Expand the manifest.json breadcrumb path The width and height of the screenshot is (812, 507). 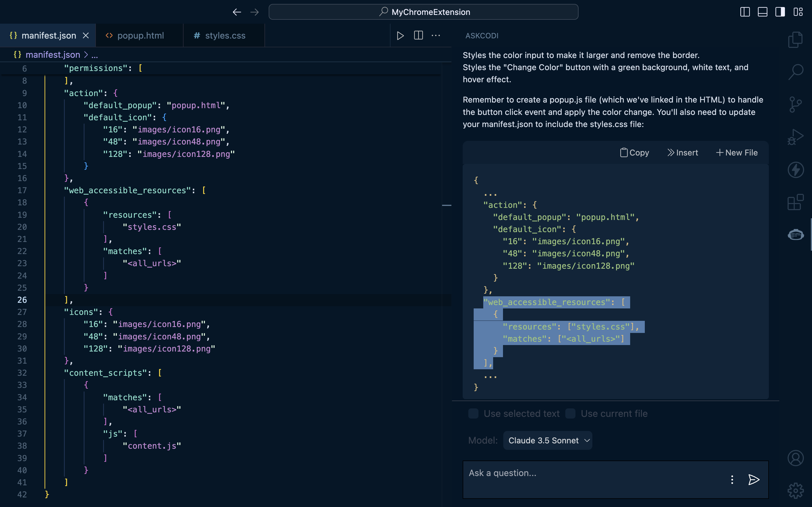[94, 54]
